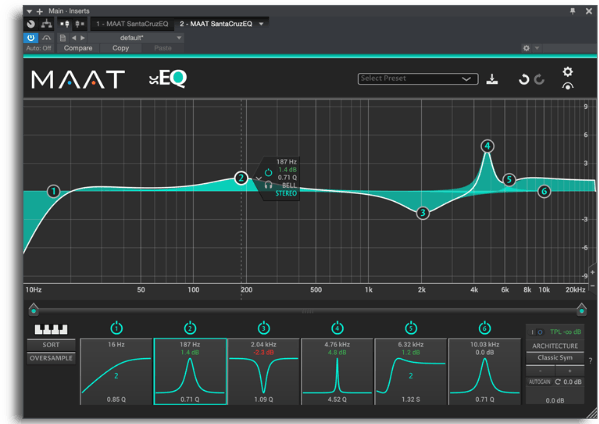Open the Classic Sym architecture selector
Image resolution: width=599 pixels, height=424 pixels.
click(555, 358)
